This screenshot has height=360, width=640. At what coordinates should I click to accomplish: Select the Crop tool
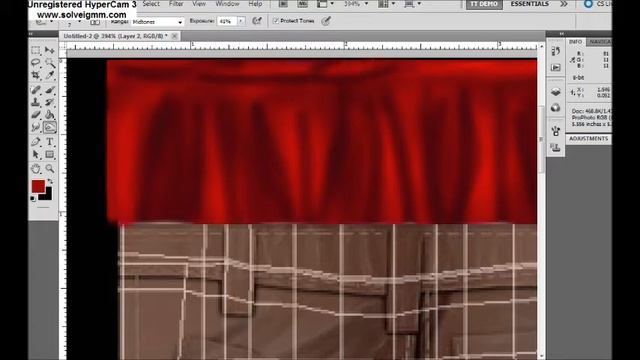click(x=36, y=76)
